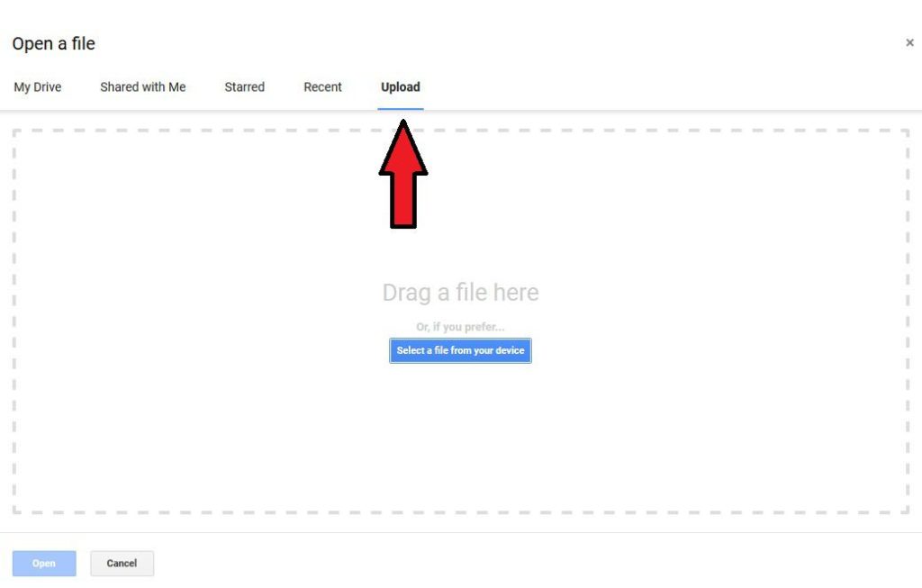The height and width of the screenshot is (588, 922).
Task: Click the active Upload tab
Action: point(400,87)
